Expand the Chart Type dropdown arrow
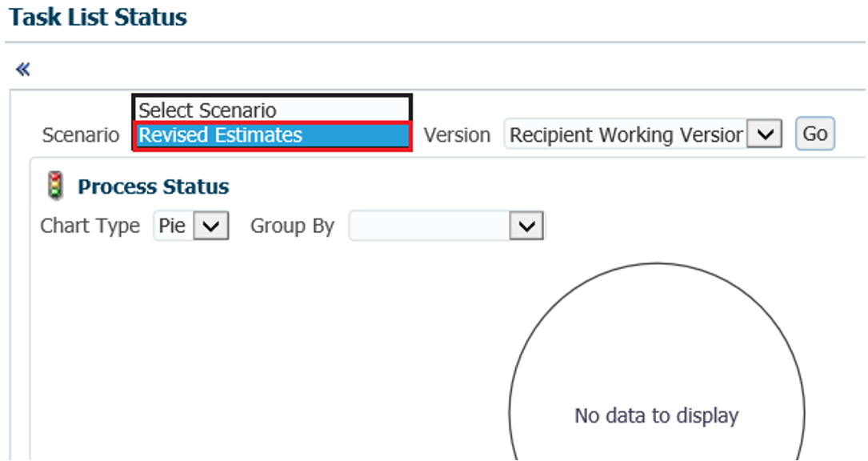Screen dimensions: 868x461 (211, 226)
